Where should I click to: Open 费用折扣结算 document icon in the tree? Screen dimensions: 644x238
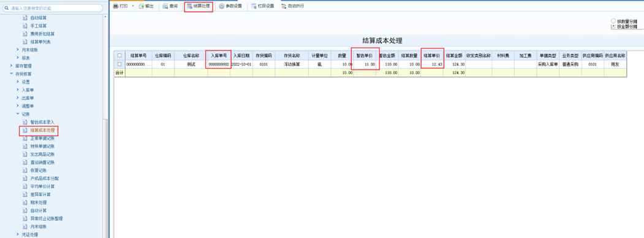click(25, 34)
